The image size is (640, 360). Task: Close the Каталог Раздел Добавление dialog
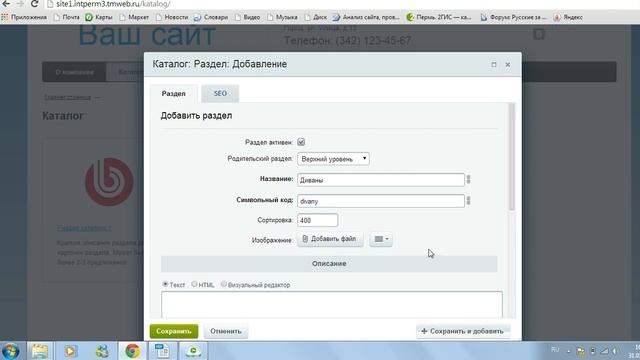pos(508,64)
